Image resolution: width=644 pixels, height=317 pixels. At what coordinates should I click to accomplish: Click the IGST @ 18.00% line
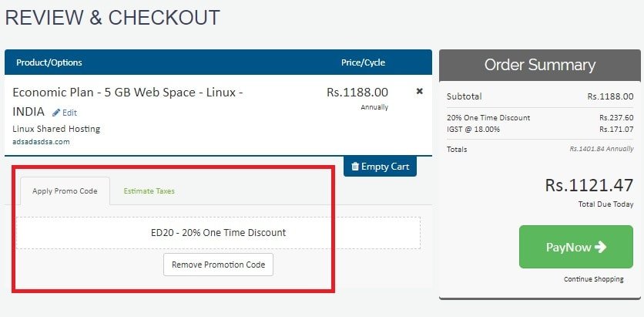[x=540, y=129]
